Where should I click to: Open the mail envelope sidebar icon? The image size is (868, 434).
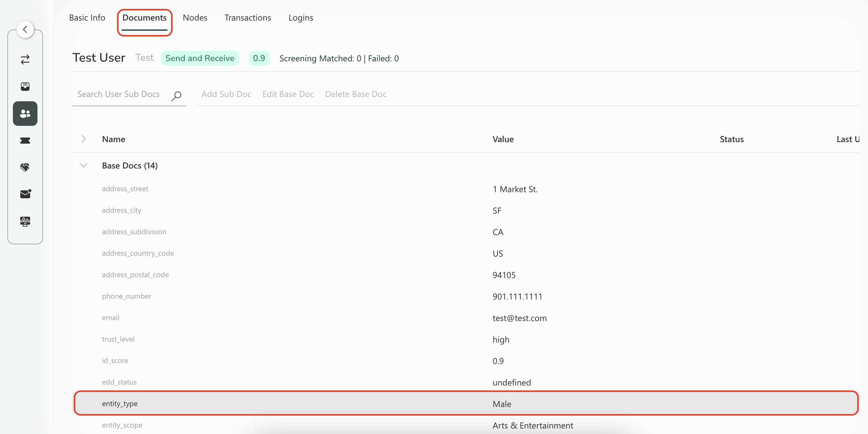[25, 194]
